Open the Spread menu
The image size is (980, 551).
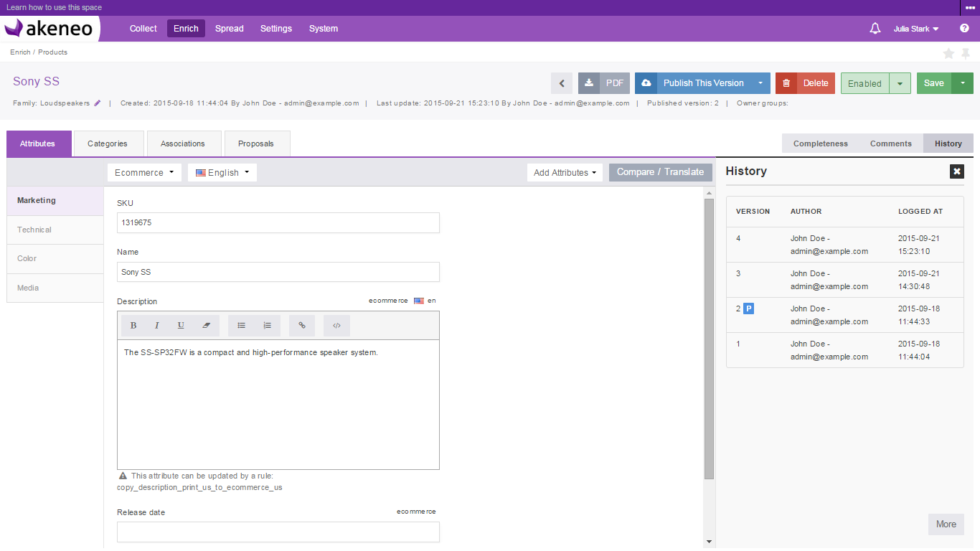(230, 29)
